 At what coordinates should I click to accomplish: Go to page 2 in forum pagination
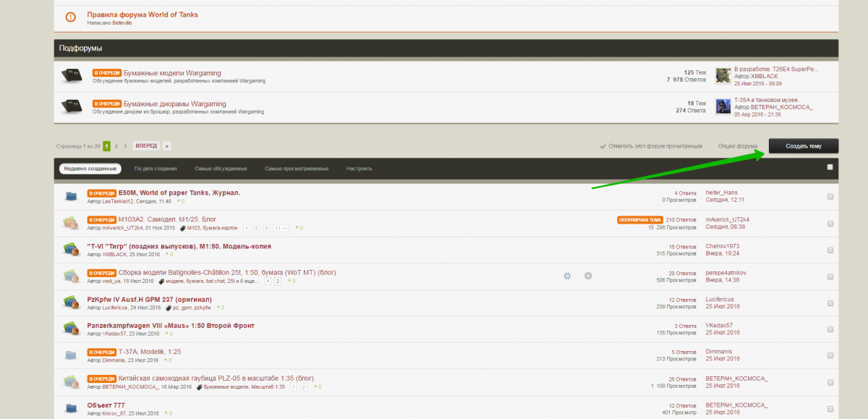(x=116, y=146)
